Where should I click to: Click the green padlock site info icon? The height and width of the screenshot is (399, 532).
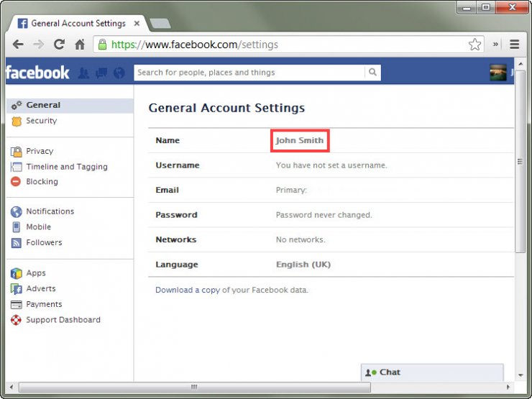click(103, 45)
